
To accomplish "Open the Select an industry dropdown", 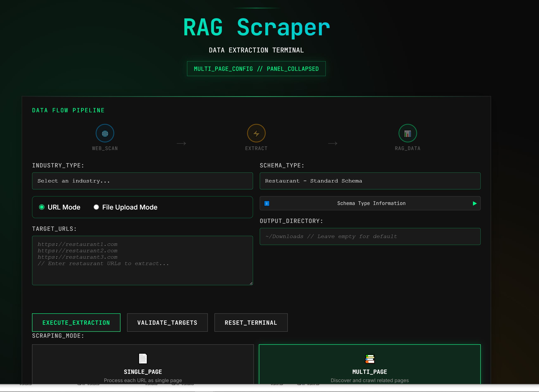I will [x=142, y=181].
